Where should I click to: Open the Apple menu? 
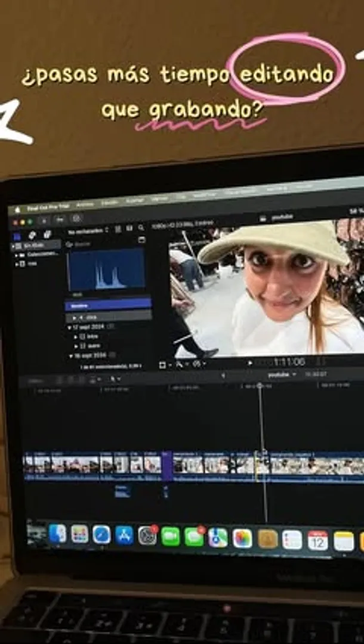click(17, 209)
